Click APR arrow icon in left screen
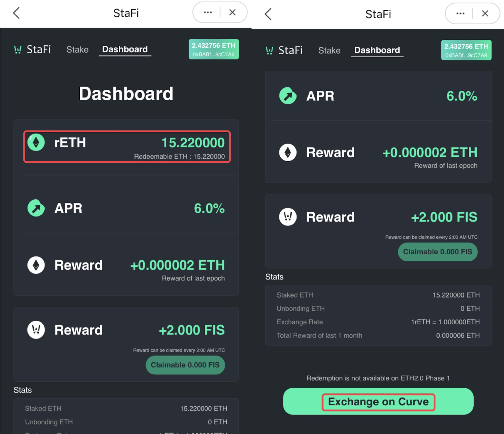The image size is (504, 434). (x=36, y=208)
